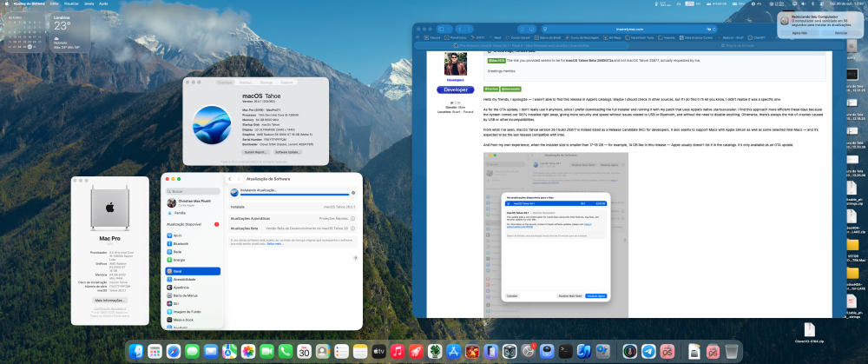Cancel the installing update progress
This screenshot has width=868, height=364.
click(x=353, y=193)
